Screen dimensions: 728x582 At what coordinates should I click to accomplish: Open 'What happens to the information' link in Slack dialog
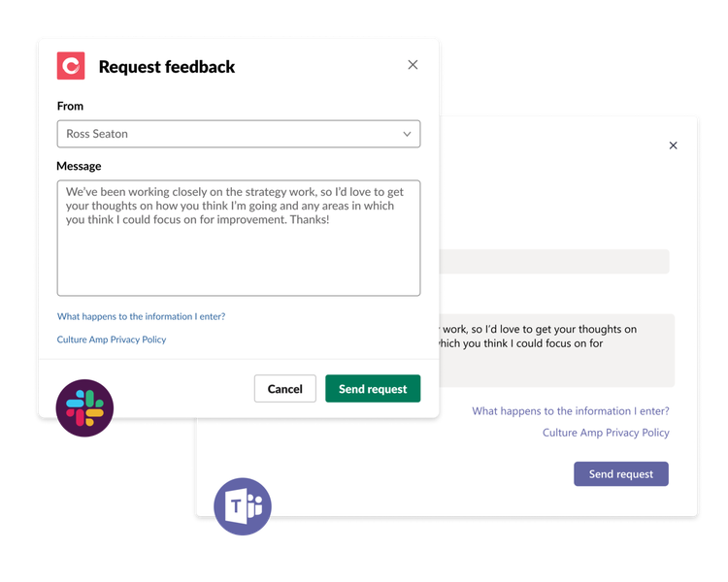click(141, 316)
